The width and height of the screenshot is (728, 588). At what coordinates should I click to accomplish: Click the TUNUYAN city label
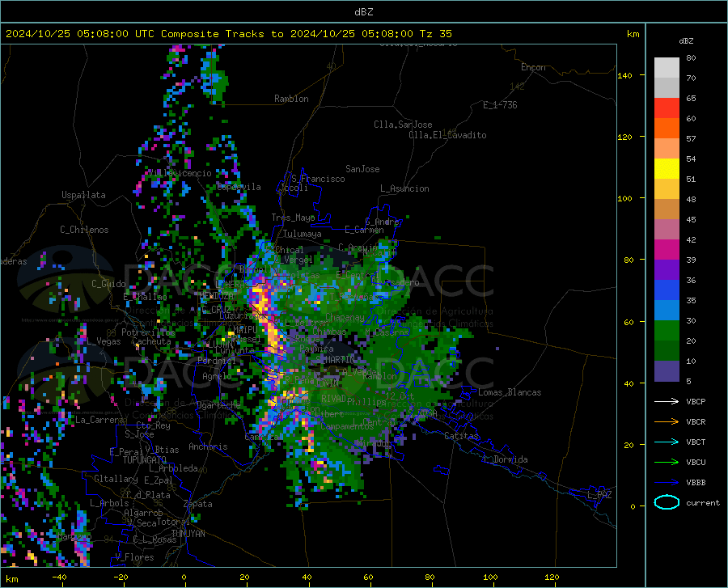click(x=188, y=533)
